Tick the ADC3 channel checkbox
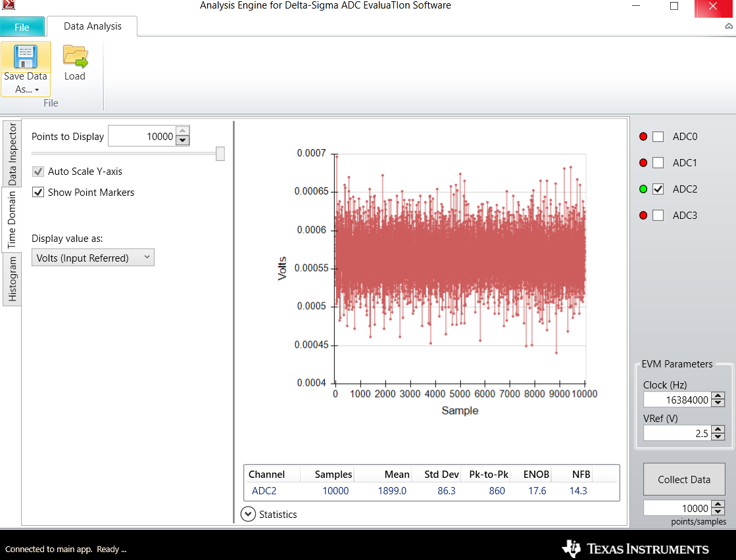736x560 pixels. 658,216
